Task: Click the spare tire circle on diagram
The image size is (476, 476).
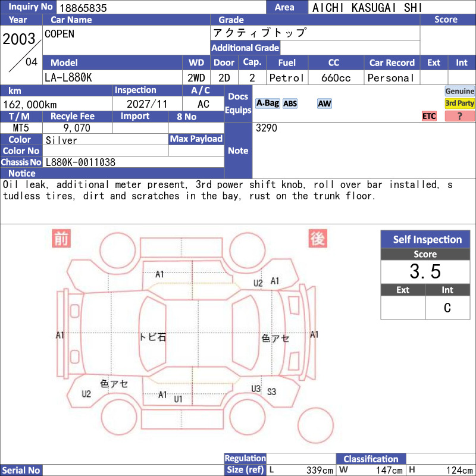Action: (315, 425)
